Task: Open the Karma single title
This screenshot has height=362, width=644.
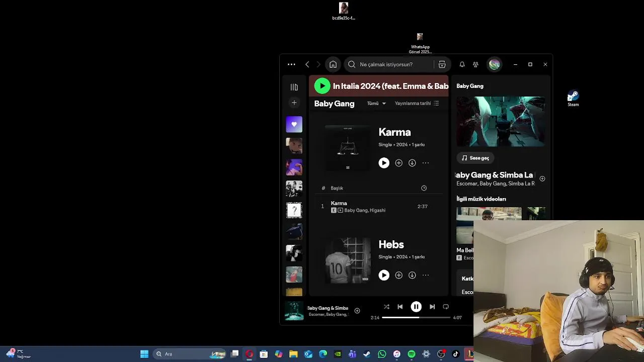Action: click(394, 132)
